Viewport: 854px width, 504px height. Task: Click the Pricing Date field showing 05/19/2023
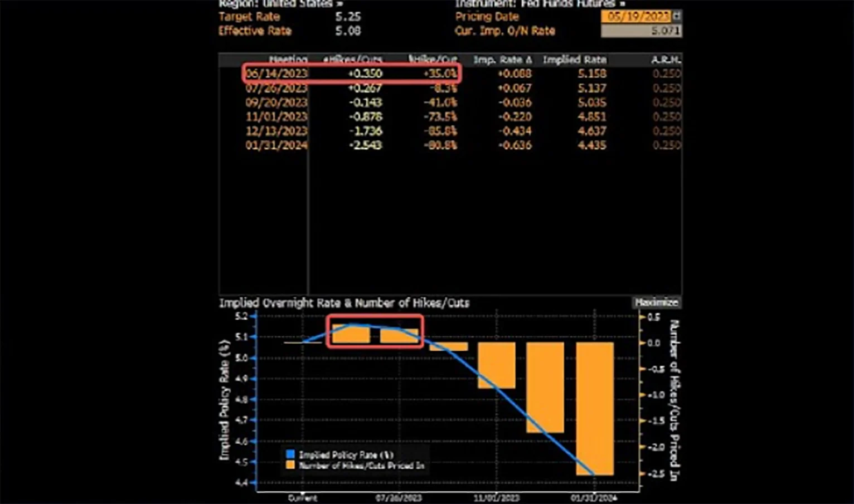pyautogui.click(x=637, y=16)
